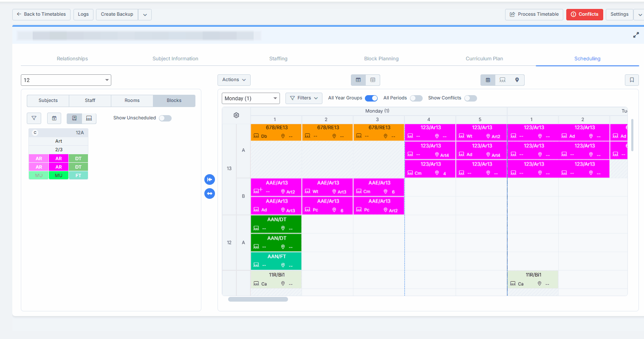Click the blue horizontal double-arrow button
Viewport: 644px width, 339px height.
coord(209,194)
